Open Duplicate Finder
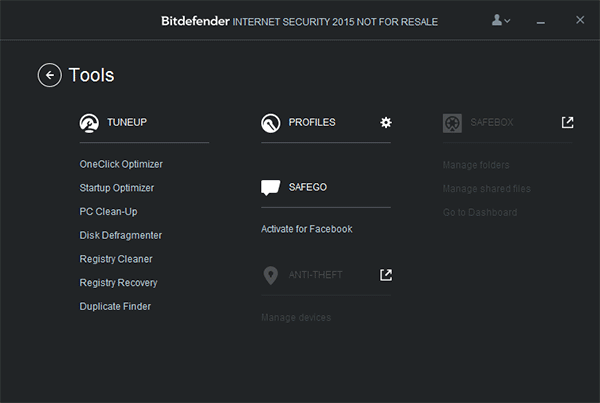This screenshot has width=600, height=403. [115, 307]
